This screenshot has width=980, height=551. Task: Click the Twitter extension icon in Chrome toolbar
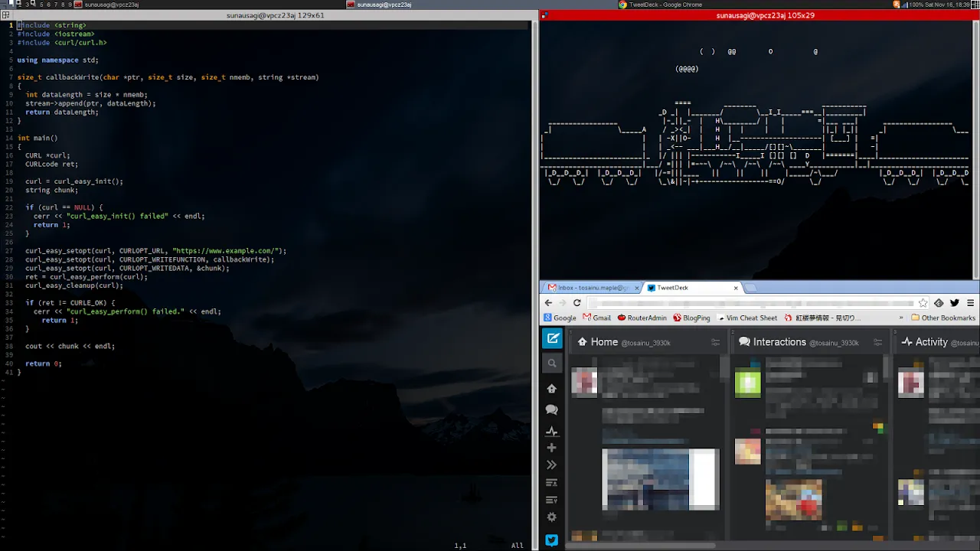coord(955,303)
